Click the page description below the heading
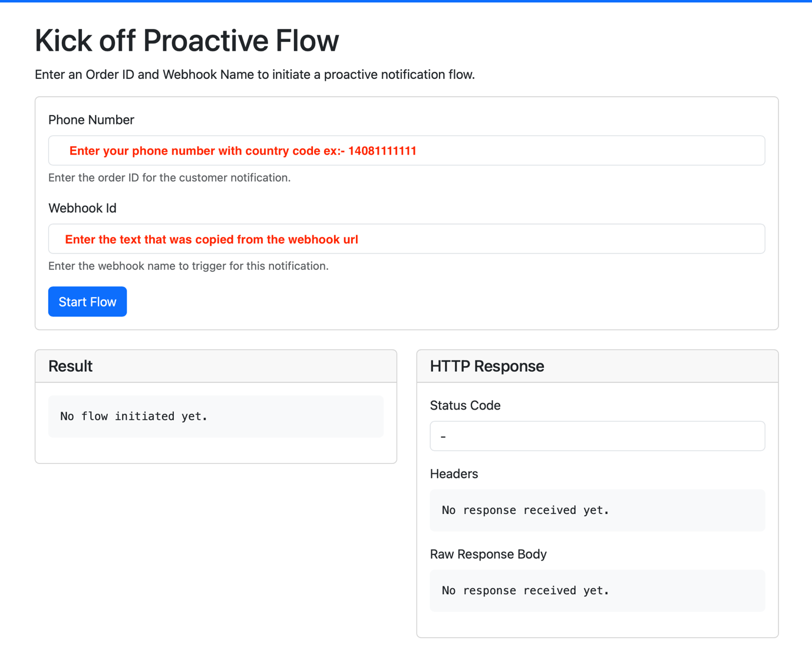Image resolution: width=812 pixels, height=666 pixels. click(x=255, y=75)
